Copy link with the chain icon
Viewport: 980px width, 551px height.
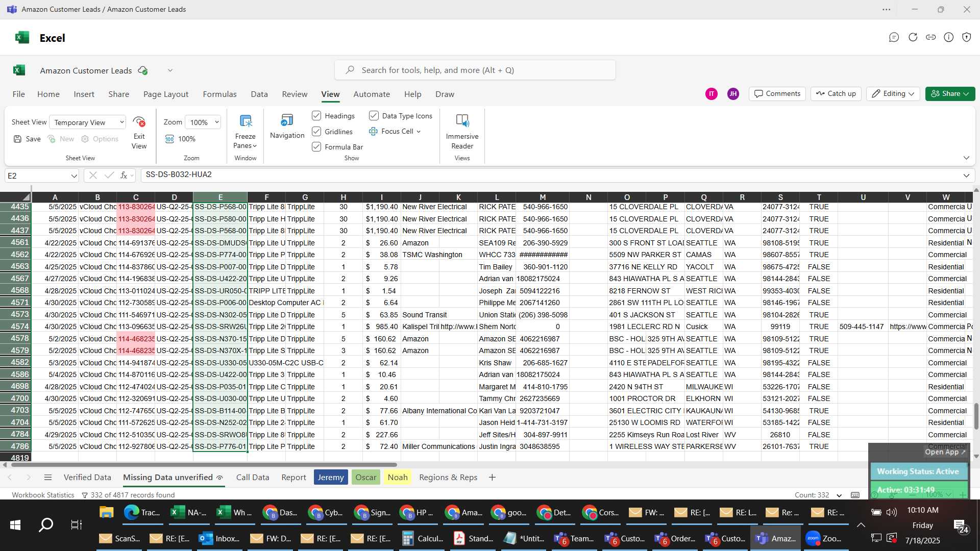931,37
